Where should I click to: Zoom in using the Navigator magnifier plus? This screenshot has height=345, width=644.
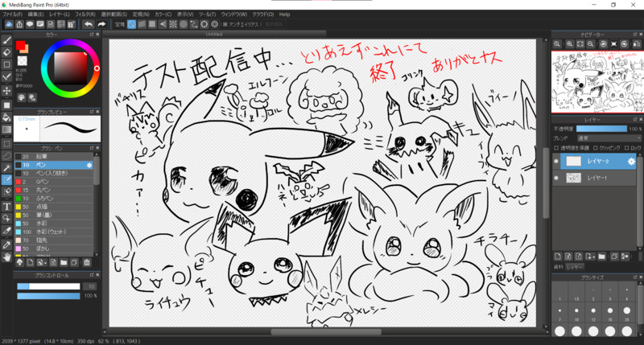[570, 44]
